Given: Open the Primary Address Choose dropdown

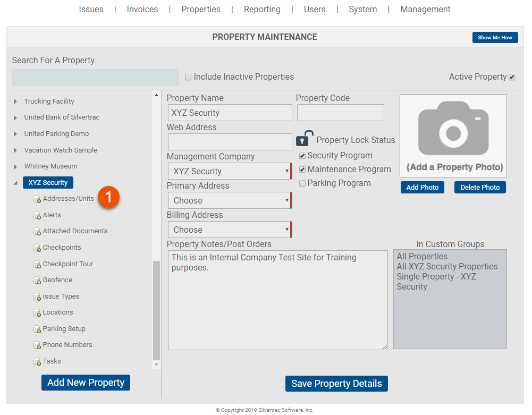Looking at the screenshot, I should pyautogui.click(x=229, y=200).
